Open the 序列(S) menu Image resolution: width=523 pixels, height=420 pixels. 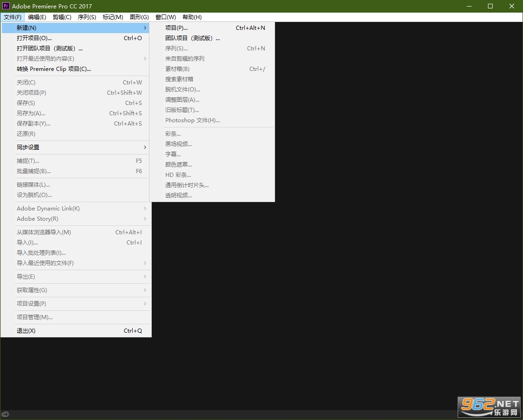87,17
